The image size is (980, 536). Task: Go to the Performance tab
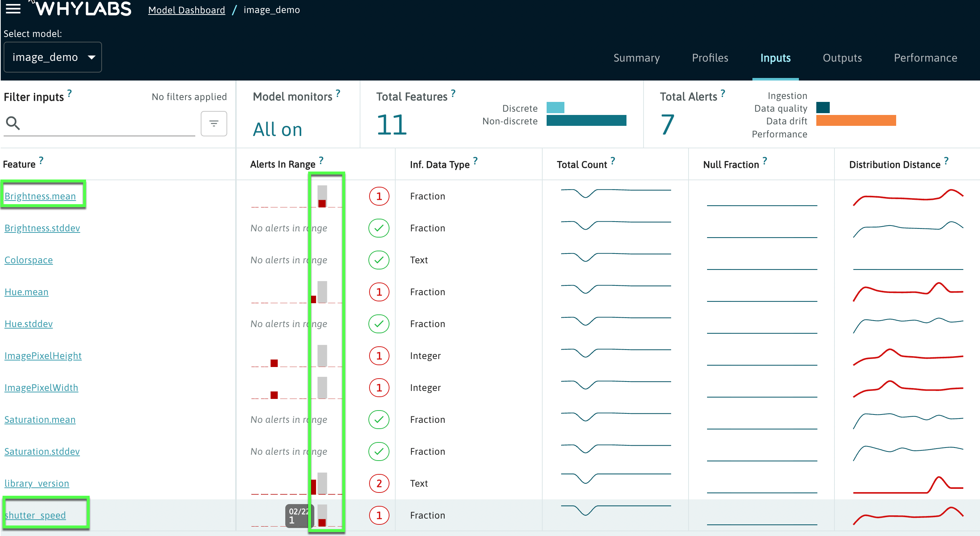coord(925,58)
